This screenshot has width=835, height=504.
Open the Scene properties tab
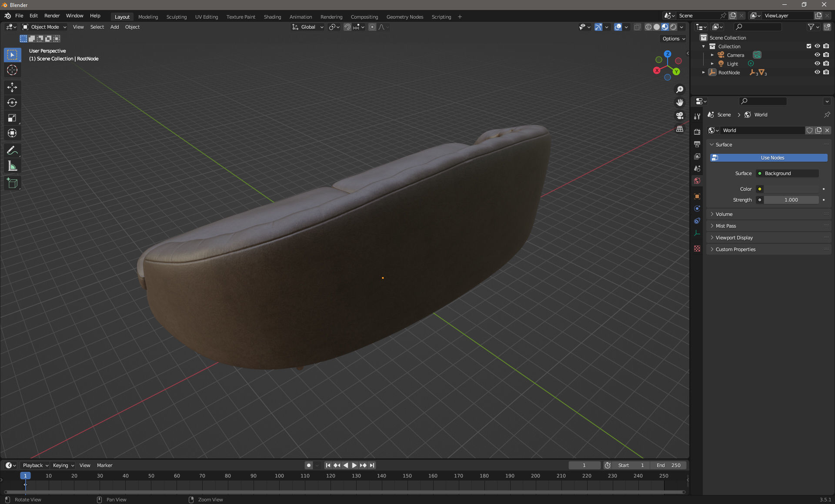(x=697, y=168)
